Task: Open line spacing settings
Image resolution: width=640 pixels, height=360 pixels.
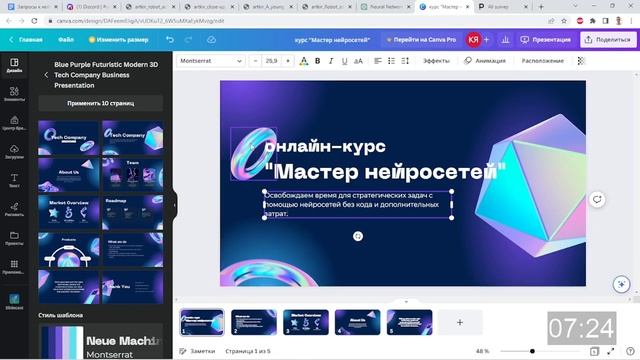Action: pyautogui.click(x=405, y=61)
